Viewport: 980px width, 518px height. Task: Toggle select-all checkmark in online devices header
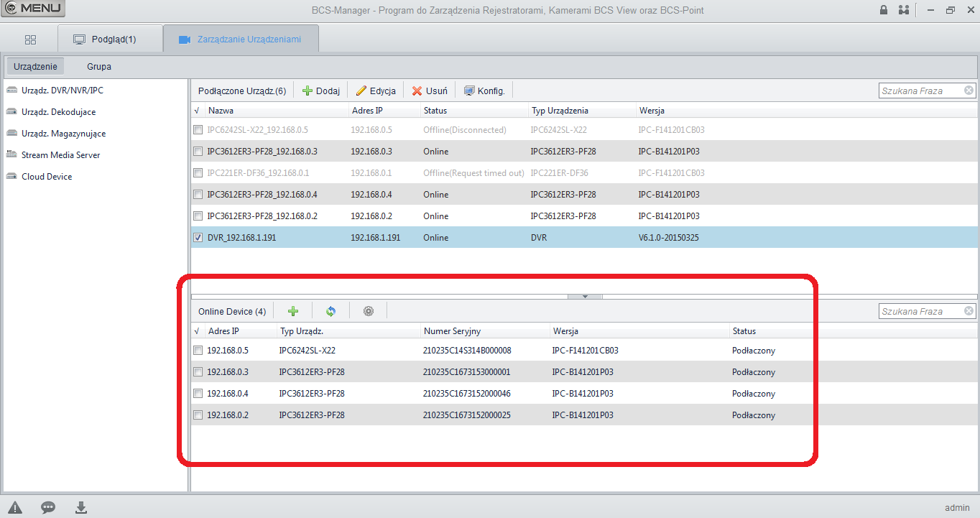(x=197, y=331)
